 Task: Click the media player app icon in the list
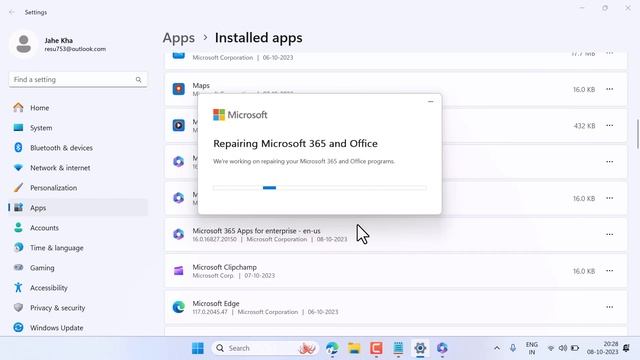178,125
